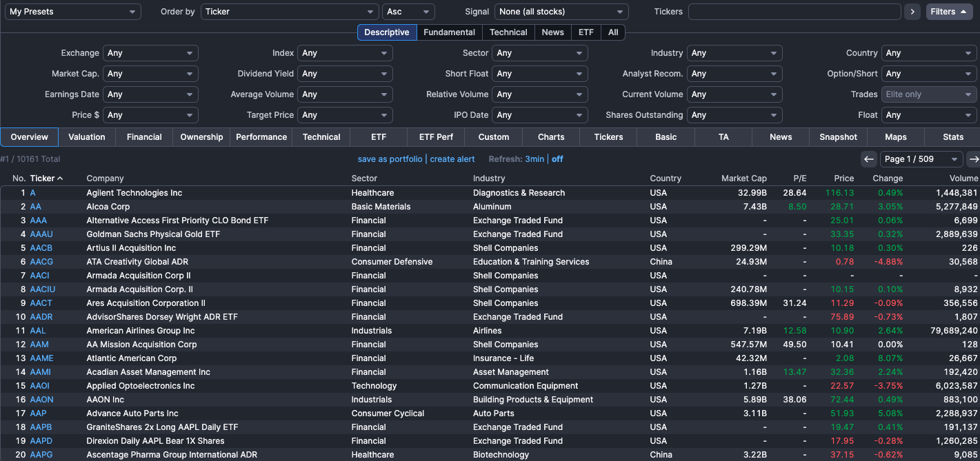
Task: Sort by the Volume column header
Action: 963,178
